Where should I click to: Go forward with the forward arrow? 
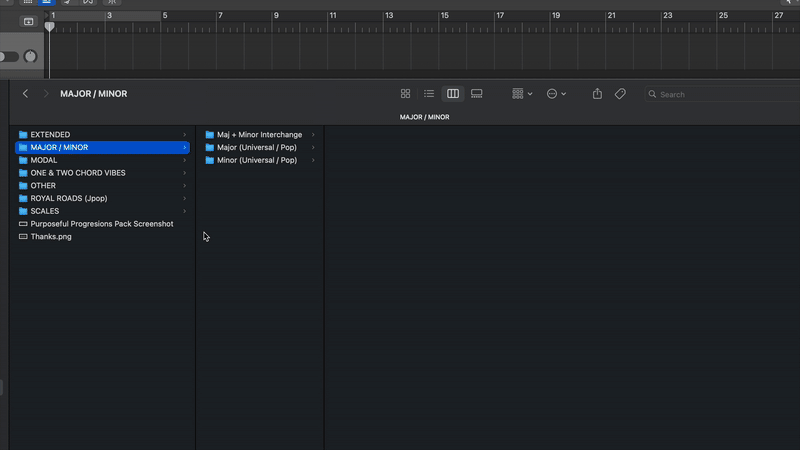[45, 94]
